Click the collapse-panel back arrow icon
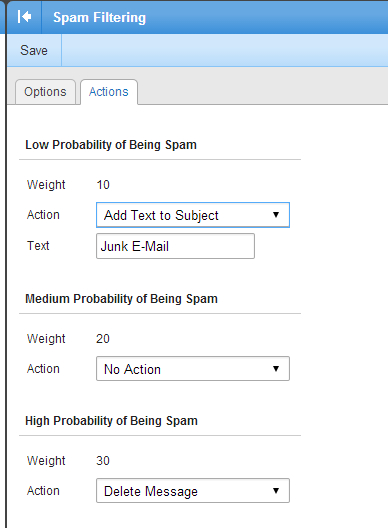 (24, 16)
